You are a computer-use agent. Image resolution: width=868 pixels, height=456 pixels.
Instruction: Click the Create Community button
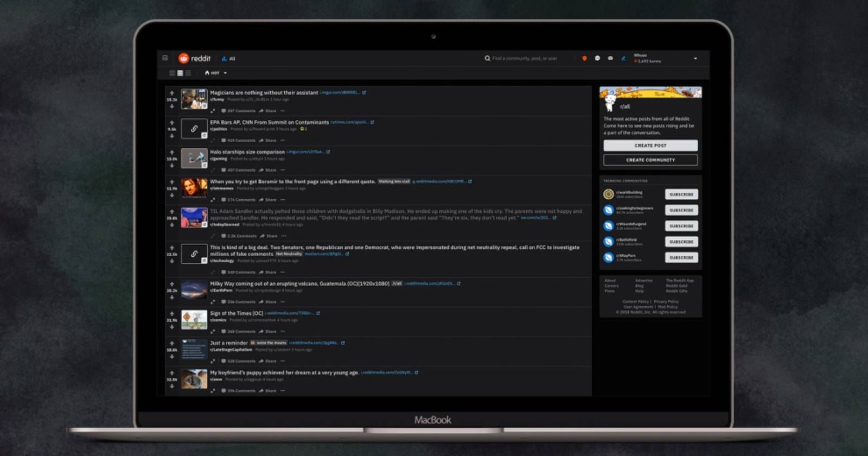(650, 160)
